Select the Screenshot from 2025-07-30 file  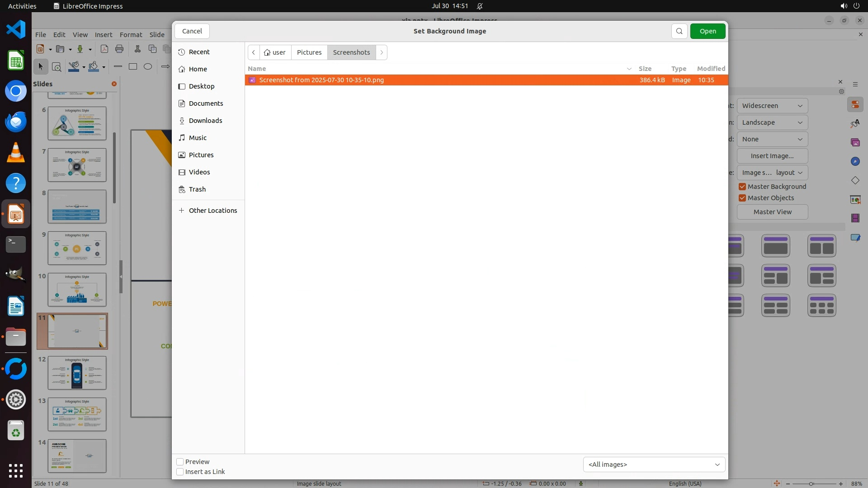[x=321, y=80]
